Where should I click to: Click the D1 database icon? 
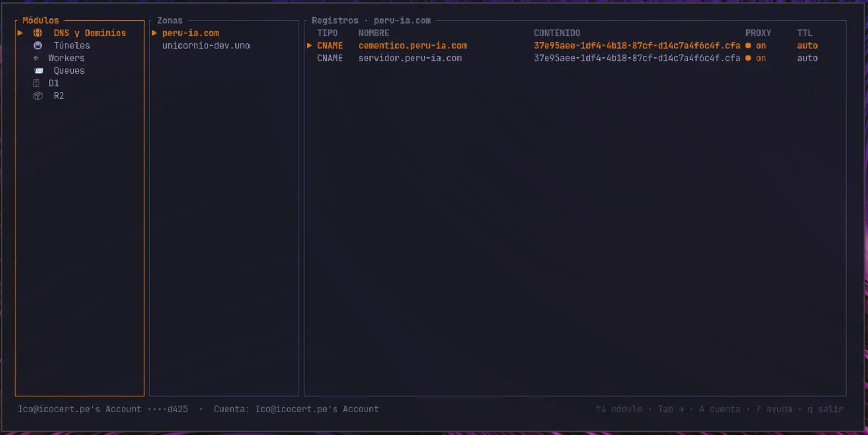point(36,83)
